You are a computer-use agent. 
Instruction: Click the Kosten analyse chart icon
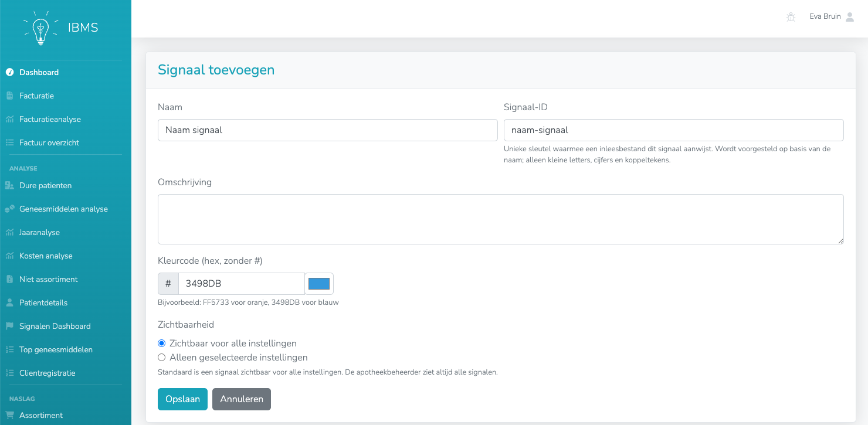click(9, 256)
